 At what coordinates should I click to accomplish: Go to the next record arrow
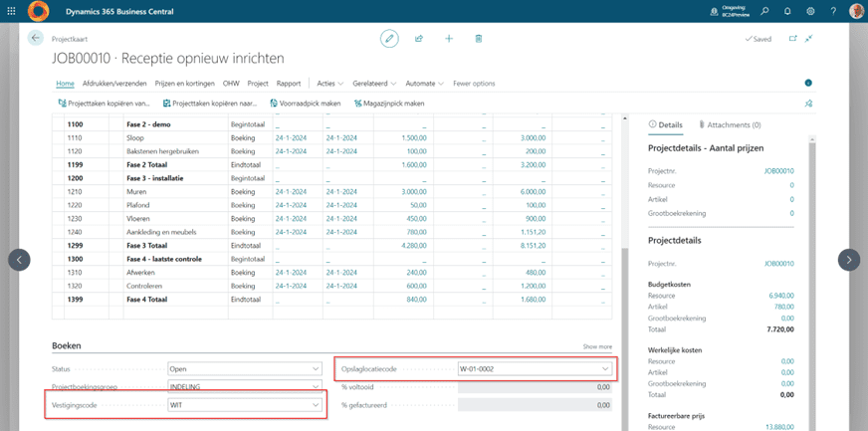pyautogui.click(x=848, y=259)
